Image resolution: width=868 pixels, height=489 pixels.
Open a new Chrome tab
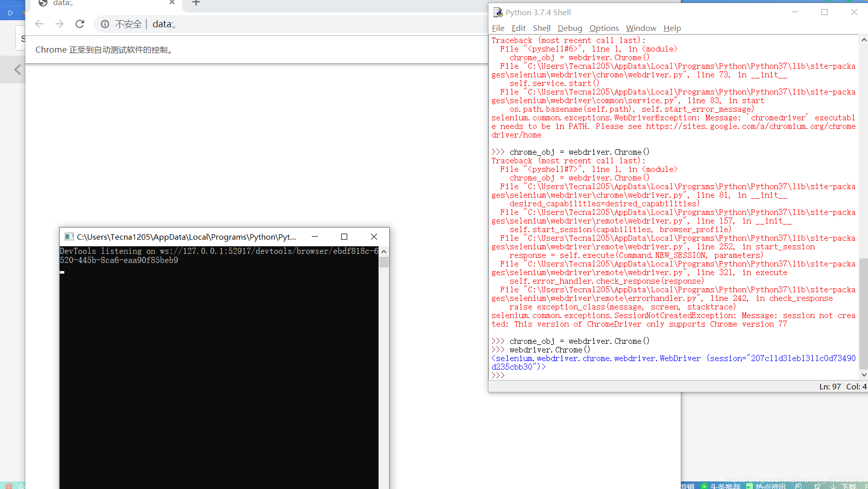(196, 3)
